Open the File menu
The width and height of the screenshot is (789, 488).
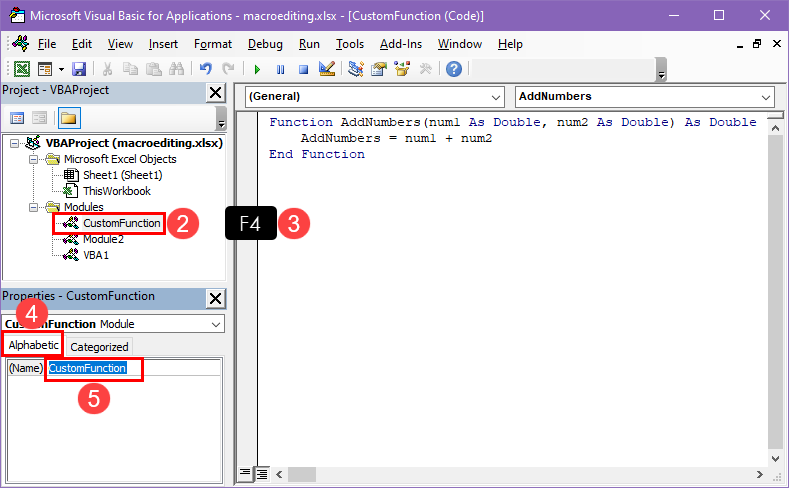47,44
